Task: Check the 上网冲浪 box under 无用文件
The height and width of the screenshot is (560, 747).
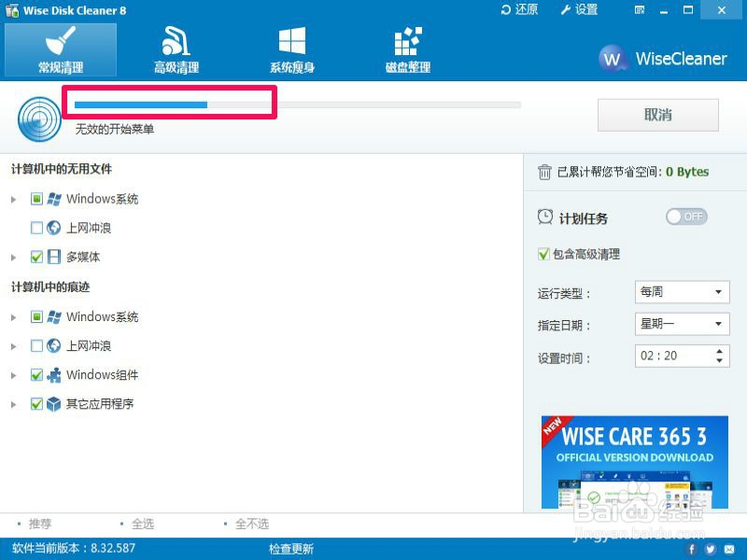Action: point(36,228)
